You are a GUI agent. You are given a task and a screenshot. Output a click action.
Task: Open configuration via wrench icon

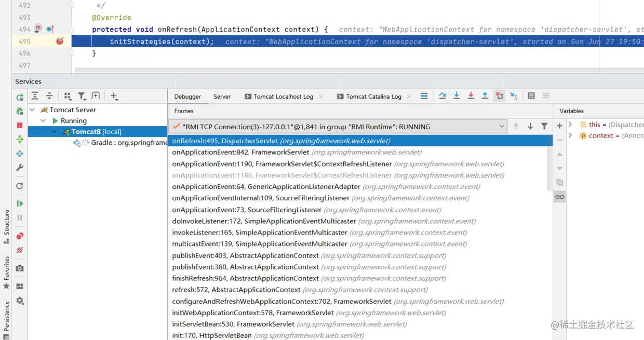(x=20, y=168)
